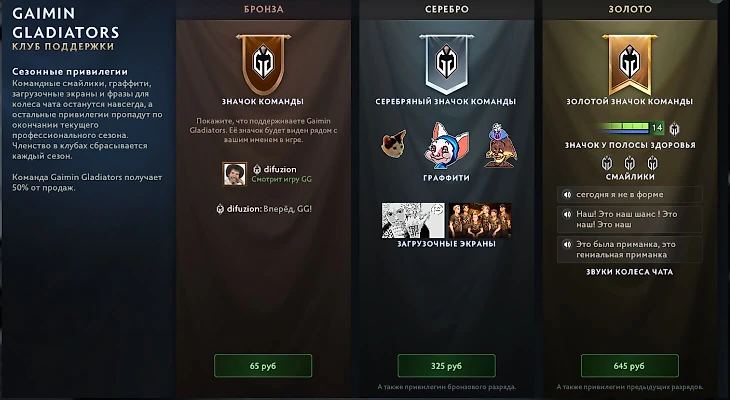
Task: Click the middle GG emoticon in gold tier
Action: pos(629,163)
